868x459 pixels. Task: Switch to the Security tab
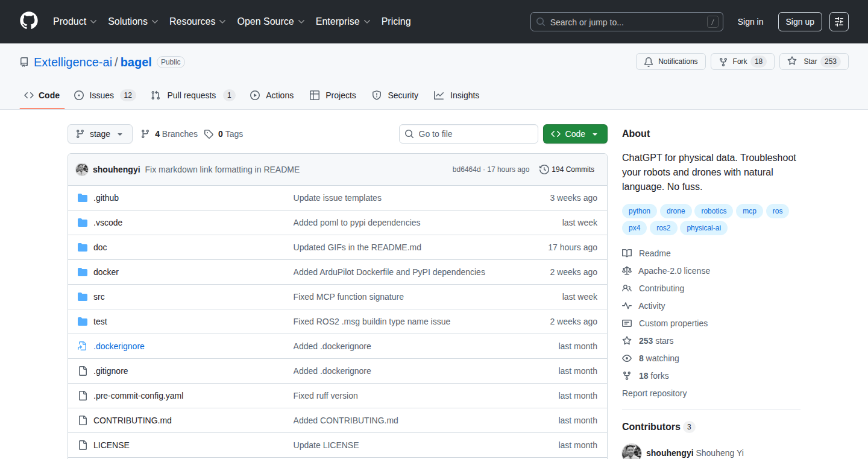tap(395, 95)
